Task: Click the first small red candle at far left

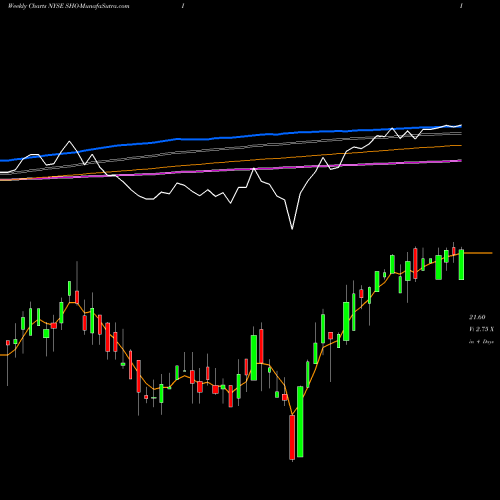Action: click(8, 343)
